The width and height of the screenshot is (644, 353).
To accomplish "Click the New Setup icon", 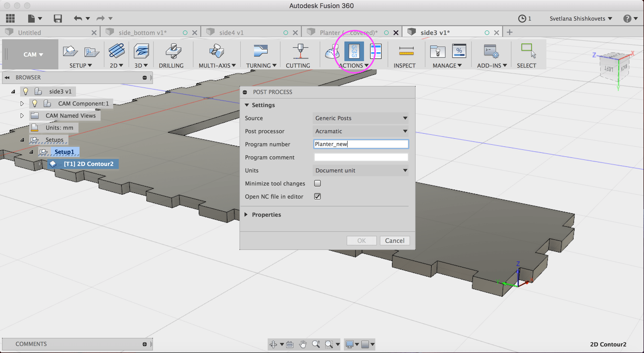I will click(x=70, y=51).
